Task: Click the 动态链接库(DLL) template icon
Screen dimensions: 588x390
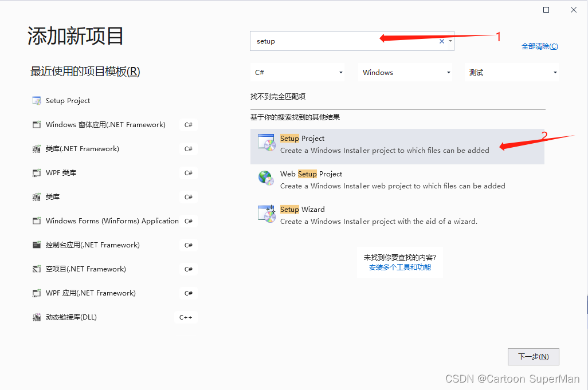Action: [36, 317]
